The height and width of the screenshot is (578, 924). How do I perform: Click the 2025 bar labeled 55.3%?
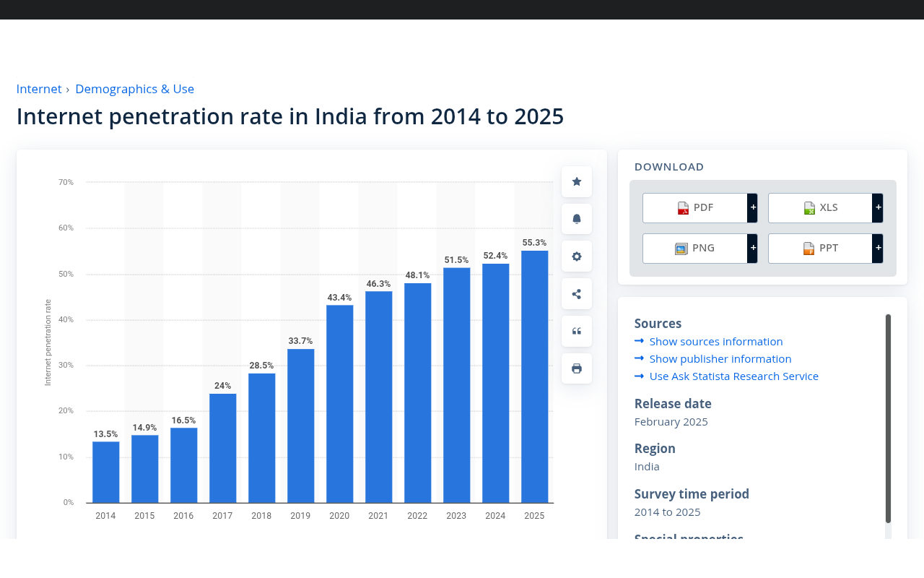click(x=534, y=376)
